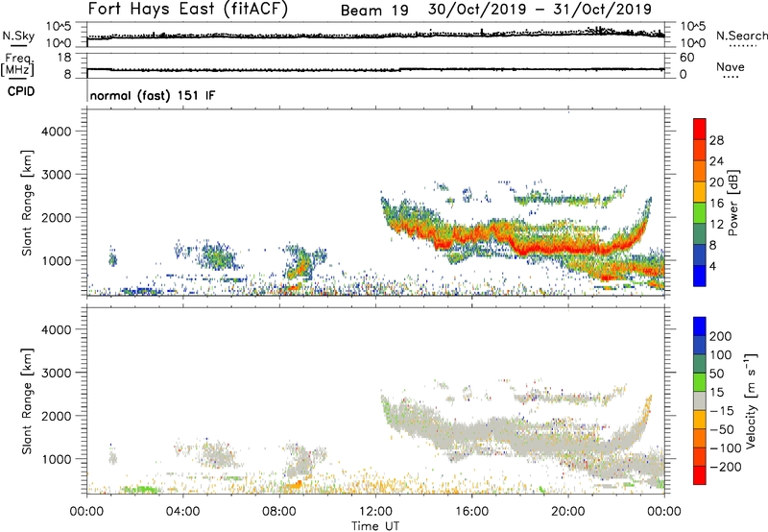
Task: Click the "24" tick on Power colorbar
Action: 716,161
